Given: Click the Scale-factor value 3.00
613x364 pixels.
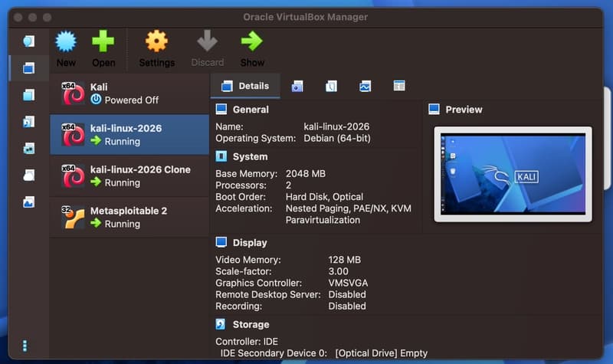Looking at the screenshot, I should (x=338, y=271).
